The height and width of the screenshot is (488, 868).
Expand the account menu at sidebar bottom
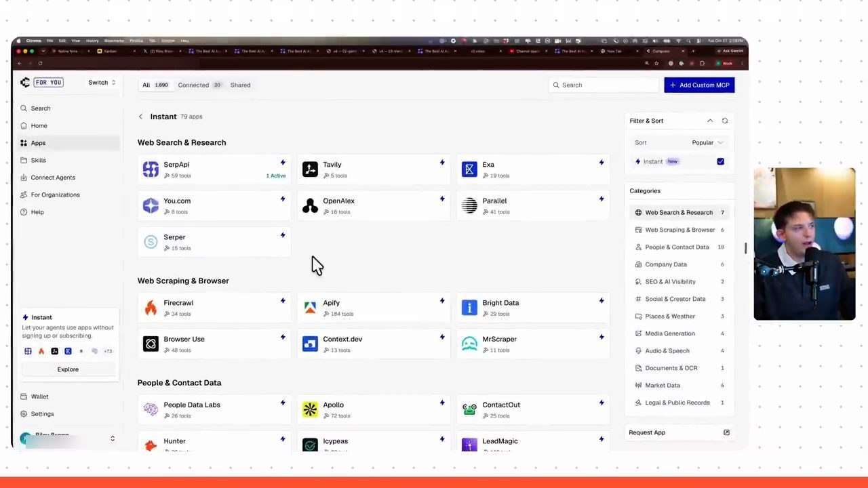pos(113,439)
